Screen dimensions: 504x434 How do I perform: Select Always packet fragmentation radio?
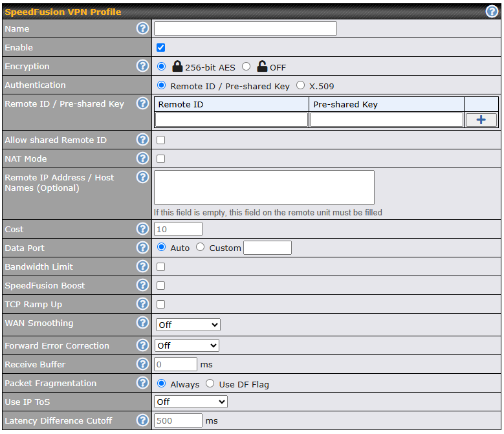(161, 384)
